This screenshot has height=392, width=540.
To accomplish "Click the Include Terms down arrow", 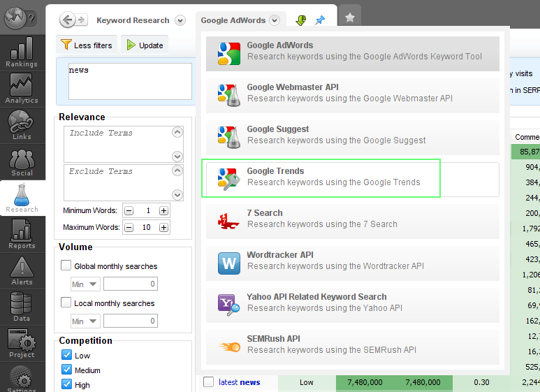I will (x=177, y=157).
